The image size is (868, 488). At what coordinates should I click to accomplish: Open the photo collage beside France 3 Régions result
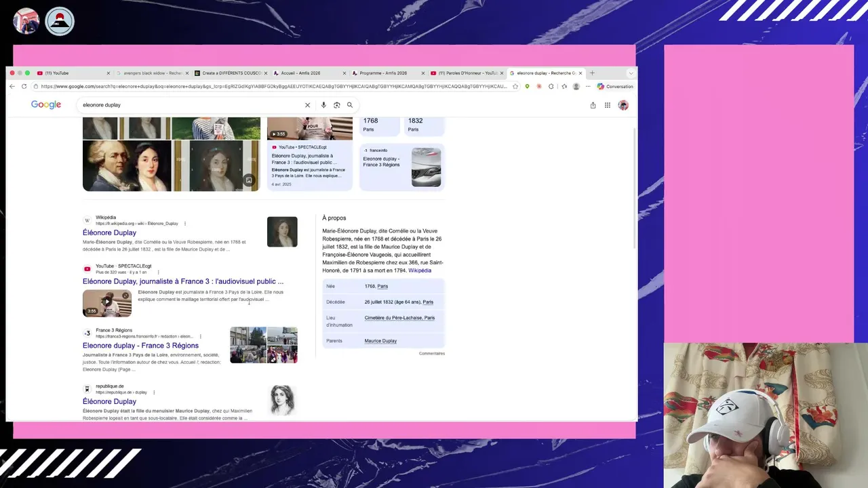[264, 345]
